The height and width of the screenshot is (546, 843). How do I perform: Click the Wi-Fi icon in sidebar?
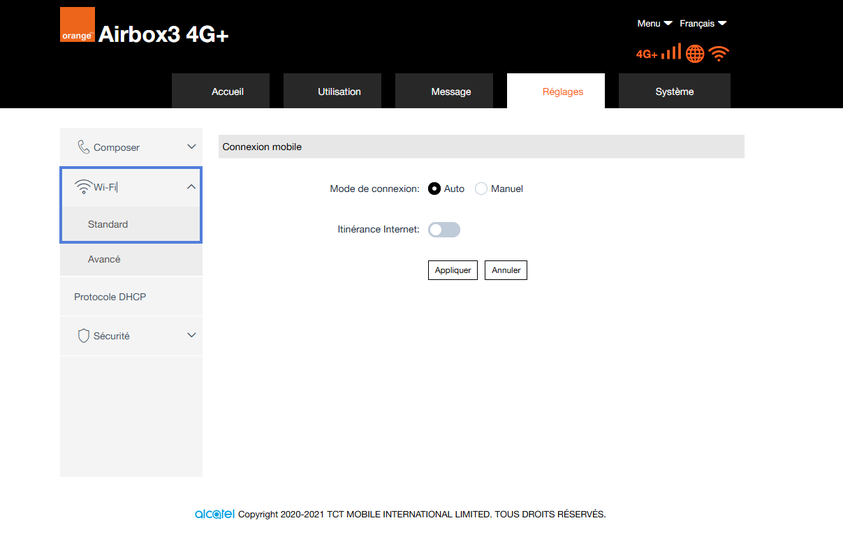pyautogui.click(x=83, y=186)
